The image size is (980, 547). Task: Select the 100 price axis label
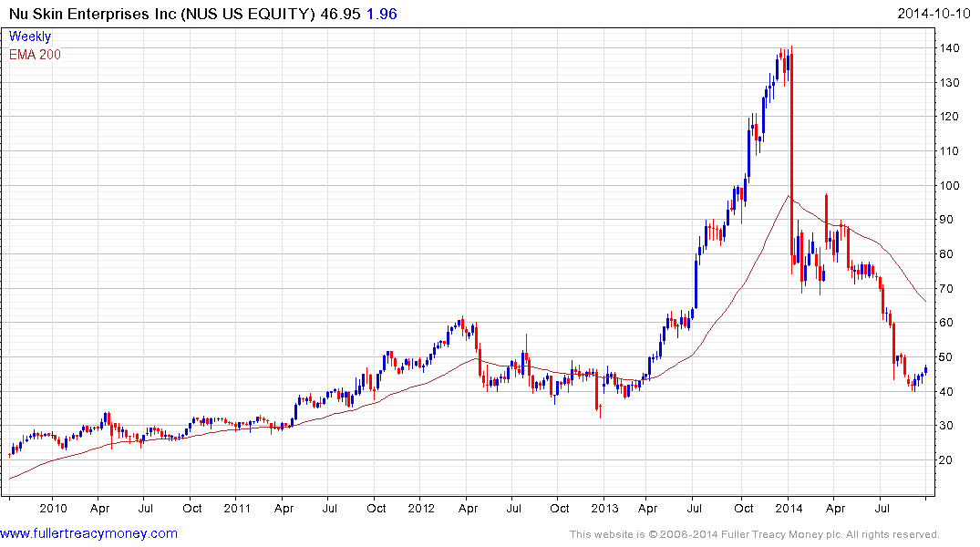949,186
